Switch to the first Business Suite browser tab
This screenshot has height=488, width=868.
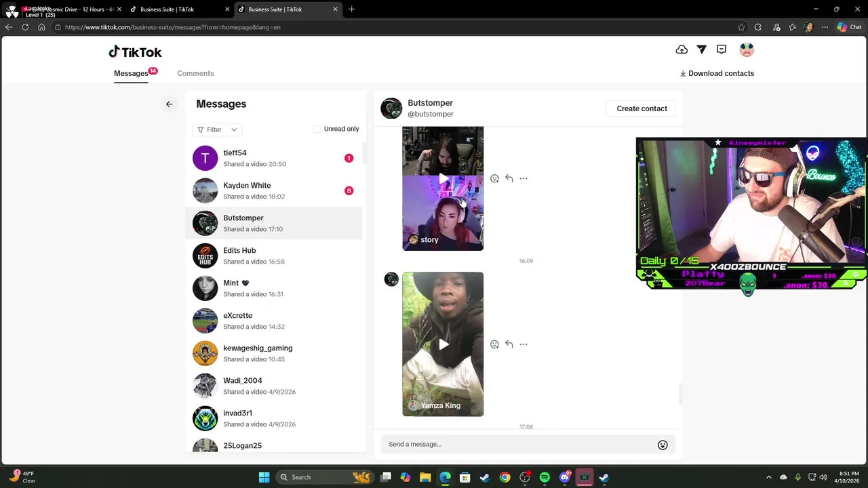pyautogui.click(x=180, y=9)
